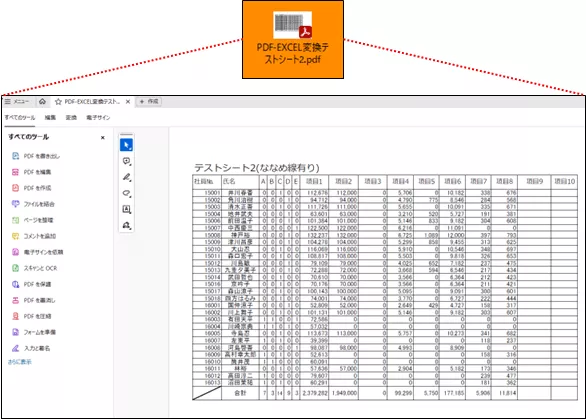Screen dimensions: 586x419
Task: Click the さらに表示 link
Action: pos(20,362)
